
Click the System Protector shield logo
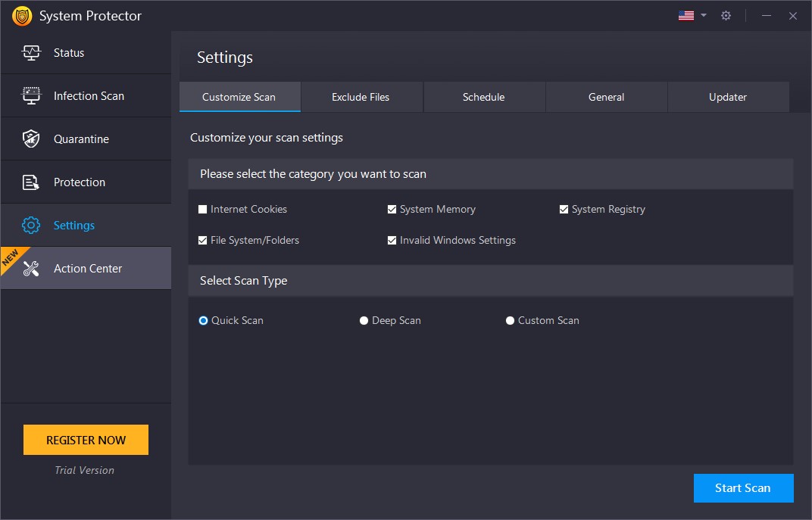click(x=21, y=15)
